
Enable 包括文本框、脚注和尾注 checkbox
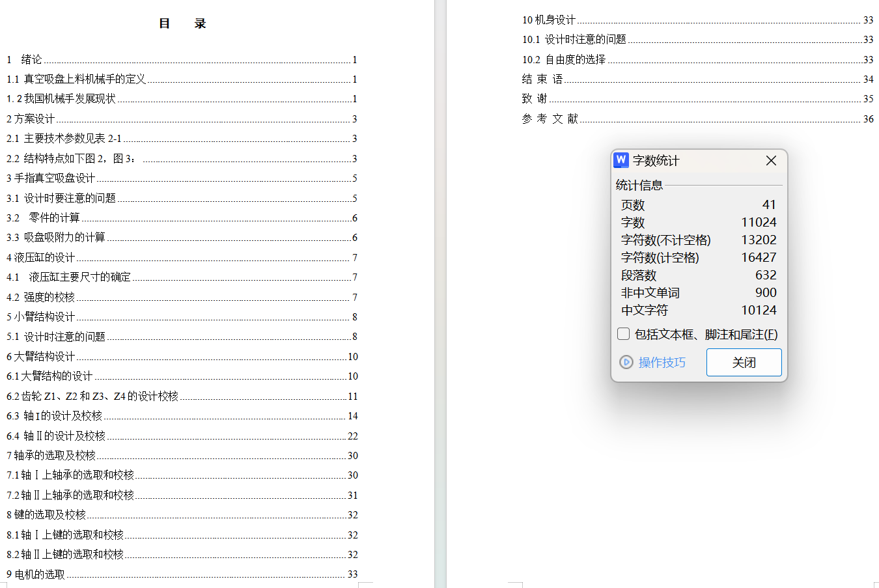623,334
